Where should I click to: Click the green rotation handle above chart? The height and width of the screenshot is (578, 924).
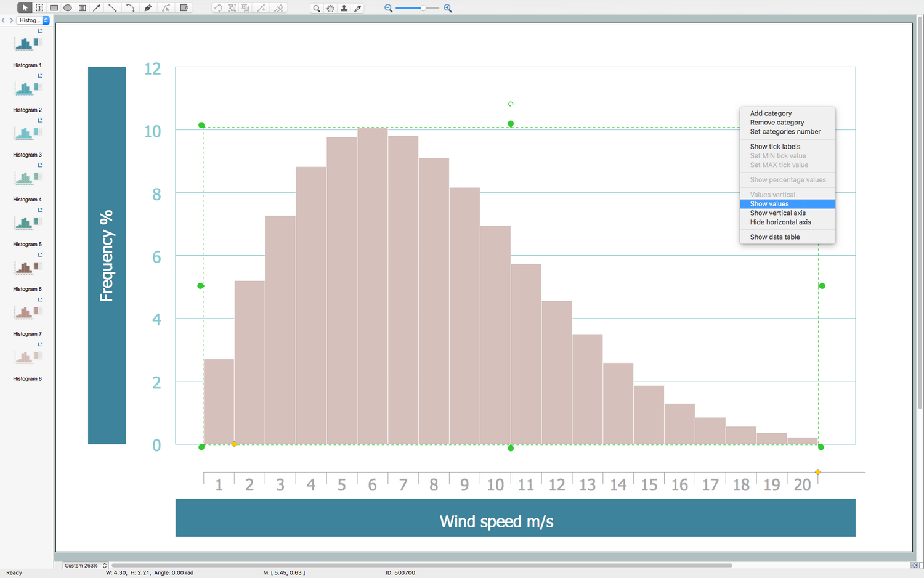pos(511,104)
